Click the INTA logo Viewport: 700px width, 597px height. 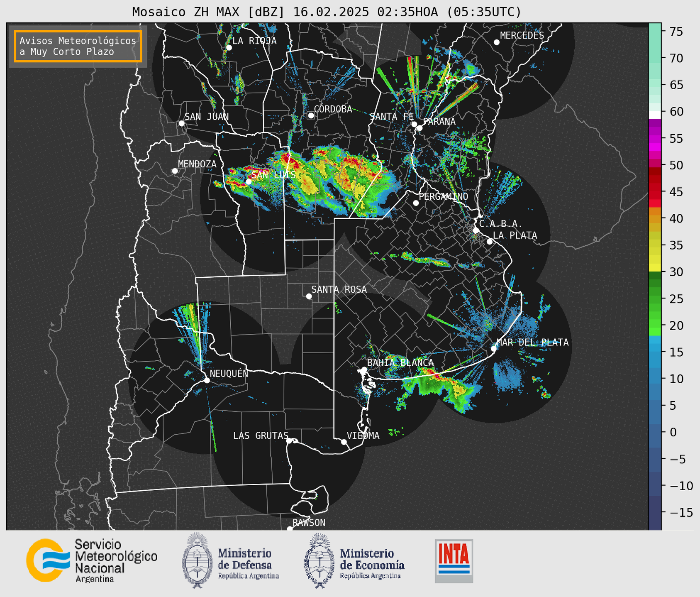coord(454,561)
